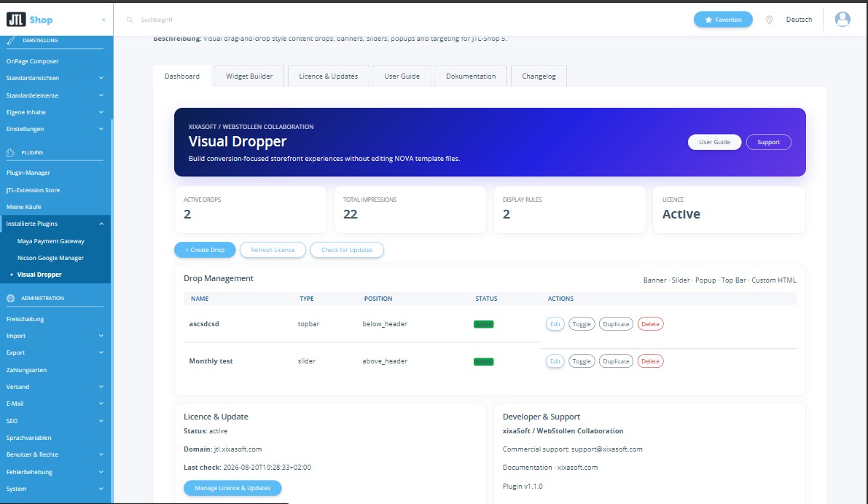Edit the ascsdcsd drop
This screenshot has height=504, width=868.
(x=555, y=324)
